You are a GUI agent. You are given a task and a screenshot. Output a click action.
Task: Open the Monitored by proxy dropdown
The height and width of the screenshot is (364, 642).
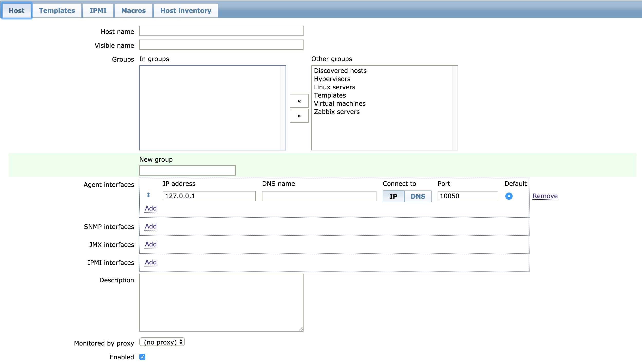(162, 342)
